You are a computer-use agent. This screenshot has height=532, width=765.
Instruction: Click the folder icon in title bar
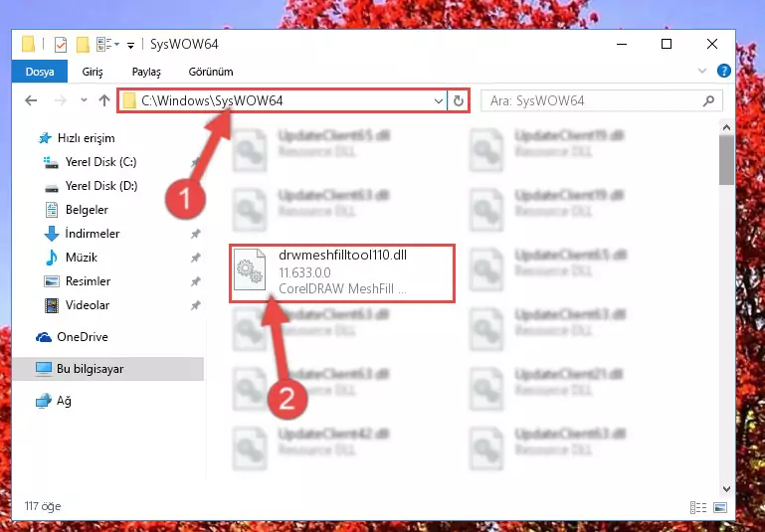(x=28, y=45)
